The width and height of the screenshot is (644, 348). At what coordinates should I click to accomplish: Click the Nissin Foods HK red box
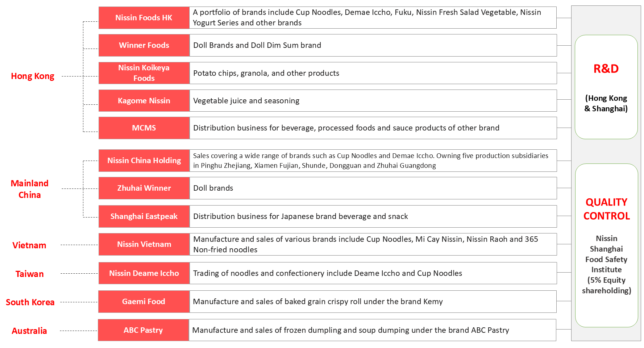[x=144, y=18]
